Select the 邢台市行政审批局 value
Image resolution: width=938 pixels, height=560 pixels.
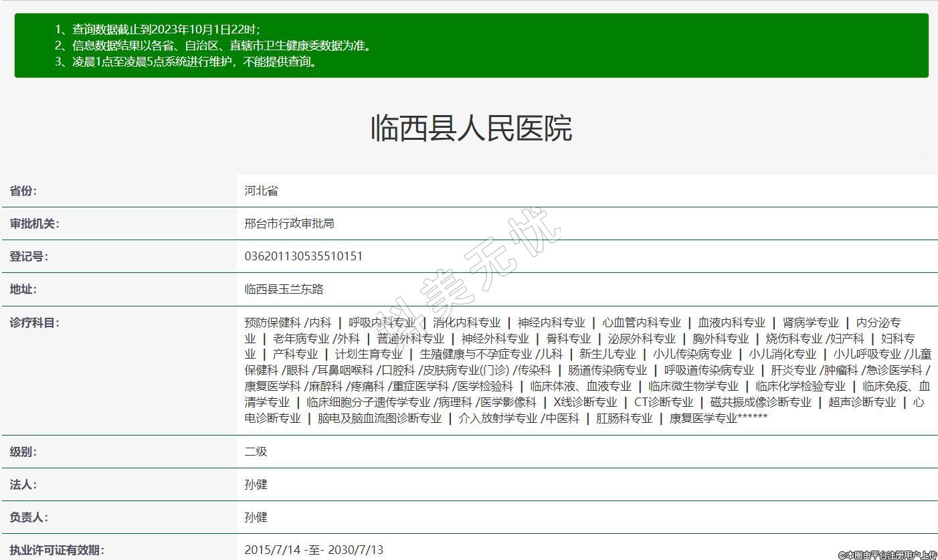click(289, 223)
